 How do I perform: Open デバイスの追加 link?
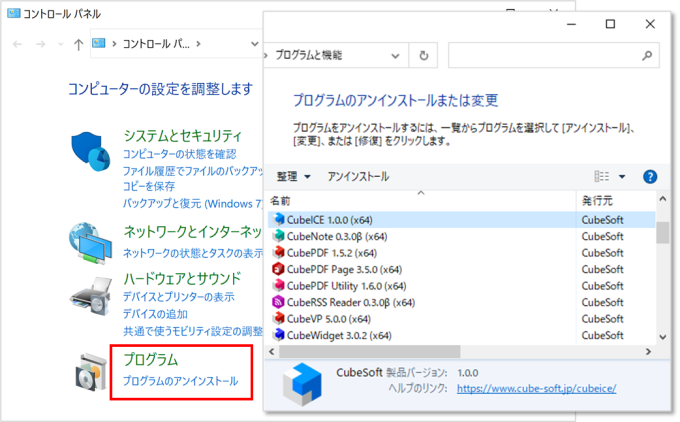tap(155, 314)
